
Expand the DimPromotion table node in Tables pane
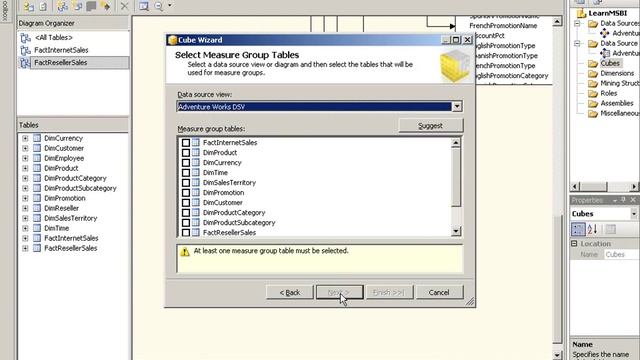coord(25,198)
